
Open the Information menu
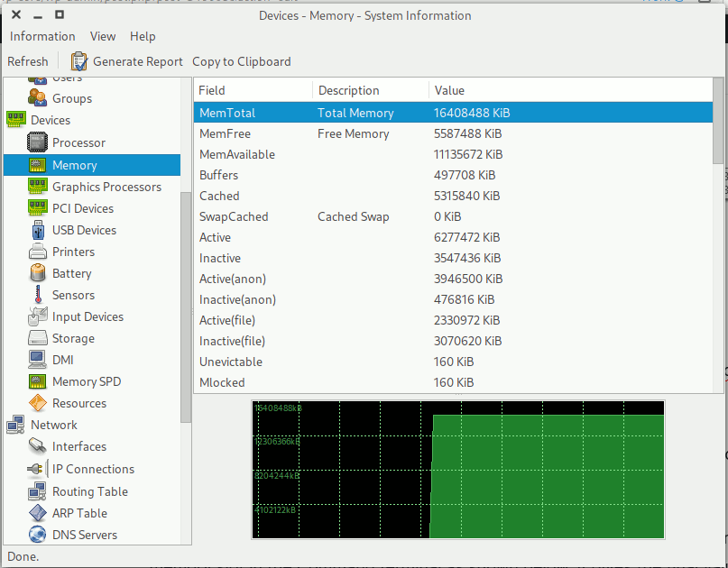41,36
